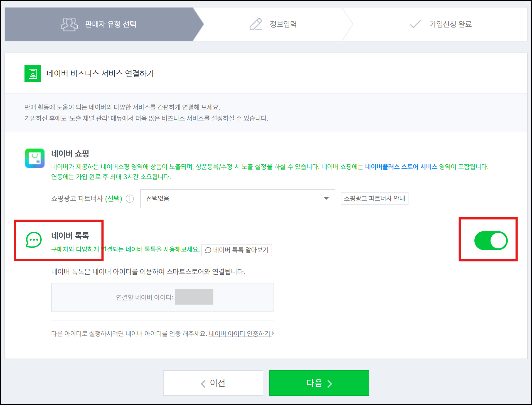The image size is (532, 405).
Task: Toggle the 네이버 톡톡 switch off
Action: pyautogui.click(x=491, y=241)
